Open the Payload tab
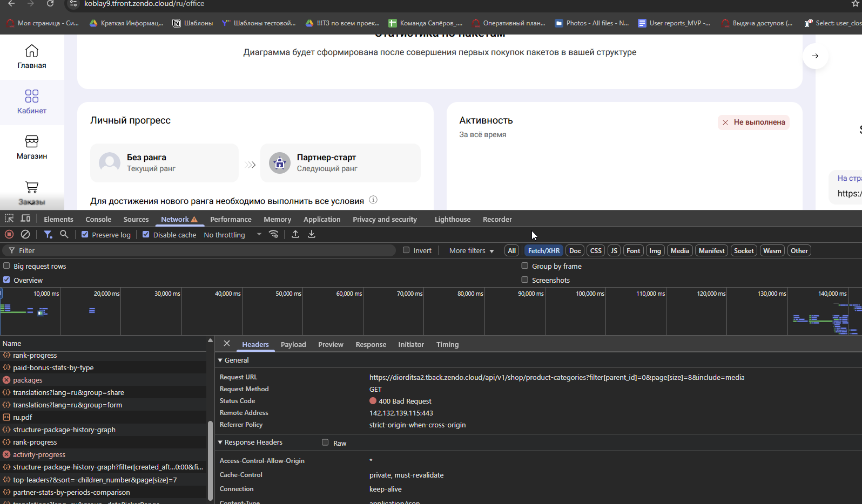862x504 pixels. (293, 344)
